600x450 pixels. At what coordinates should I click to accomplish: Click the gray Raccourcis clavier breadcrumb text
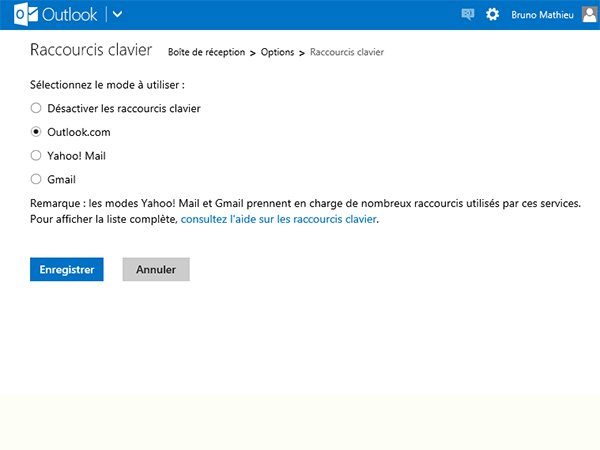tap(347, 52)
